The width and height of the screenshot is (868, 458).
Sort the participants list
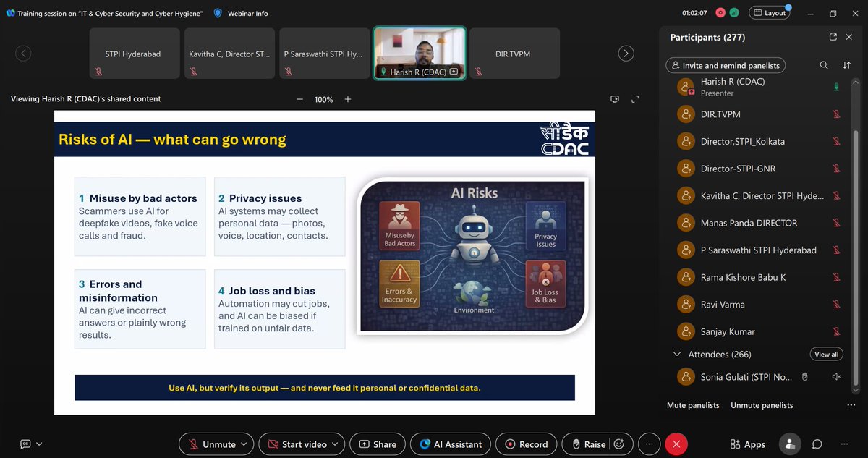pos(847,65)
